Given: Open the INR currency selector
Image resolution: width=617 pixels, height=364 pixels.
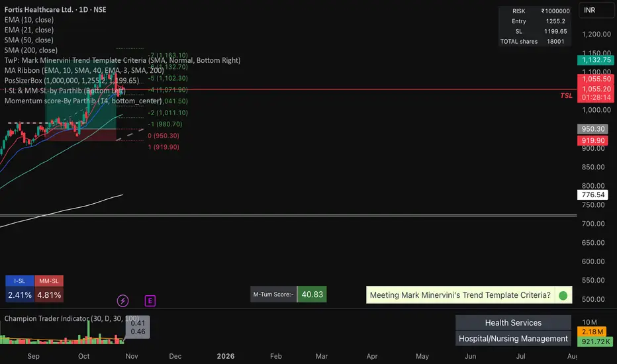Looking at the screenshot, I should pyautogui.click(x=596, y=10).
